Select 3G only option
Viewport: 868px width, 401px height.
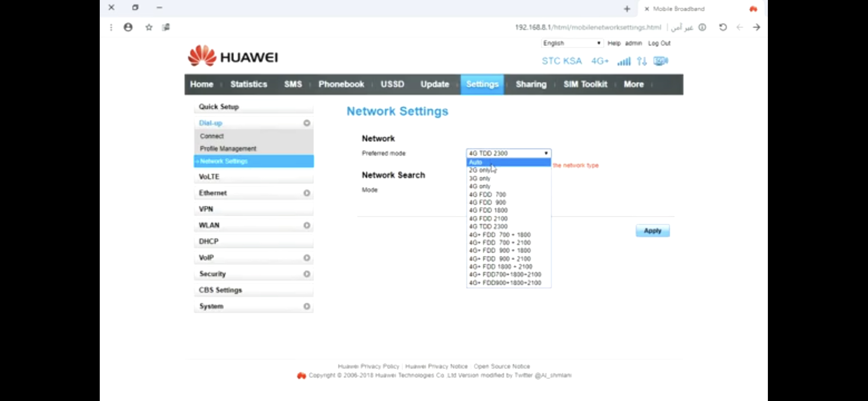508,178
